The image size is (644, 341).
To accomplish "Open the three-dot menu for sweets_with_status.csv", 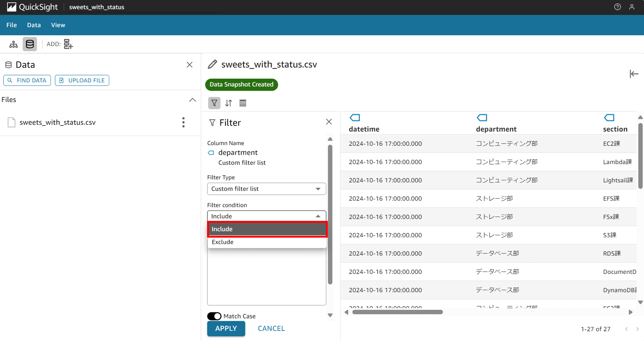I will pyautogui.click(x=184, y=122).
